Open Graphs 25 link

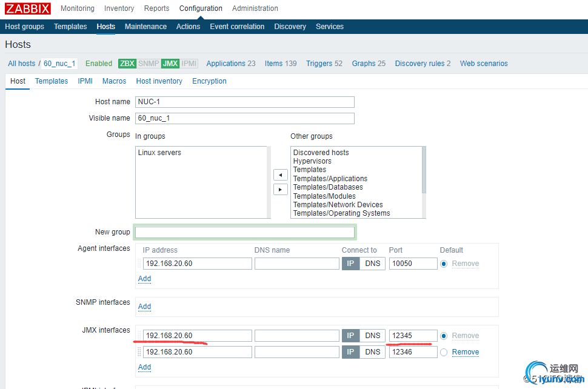(x=368, y=64)
